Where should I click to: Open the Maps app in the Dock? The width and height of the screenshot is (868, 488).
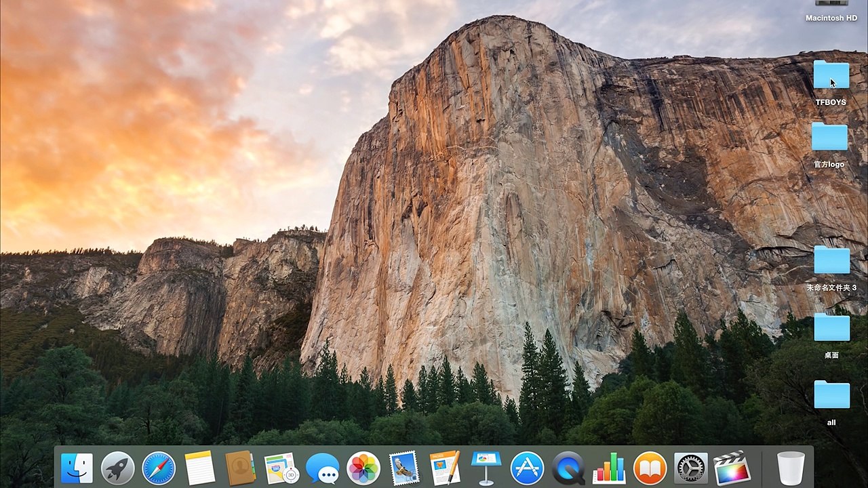point(281,468)
